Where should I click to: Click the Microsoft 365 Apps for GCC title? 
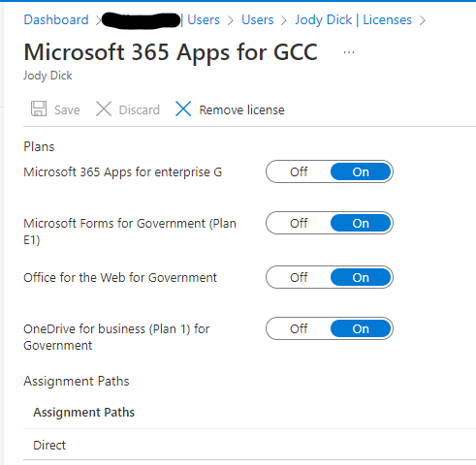coord(171,52)
